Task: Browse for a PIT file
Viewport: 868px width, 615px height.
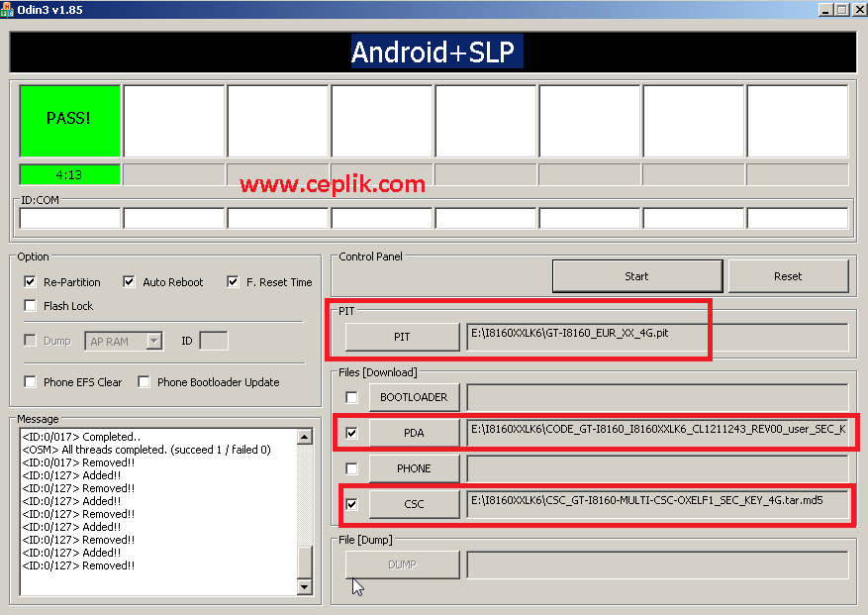Action: tap(403, 337)
